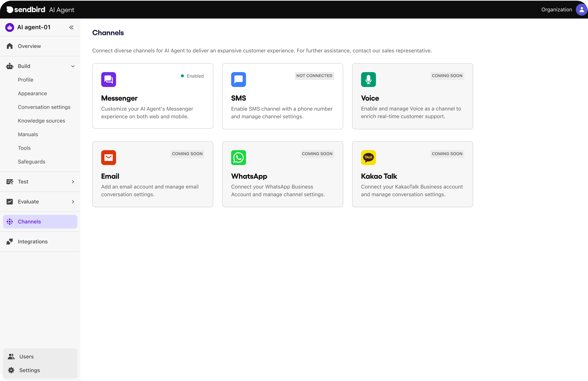
Task: Click the SMS NOT CONNECTED badge
Action: pyautogui.click(x=314, y=76)
